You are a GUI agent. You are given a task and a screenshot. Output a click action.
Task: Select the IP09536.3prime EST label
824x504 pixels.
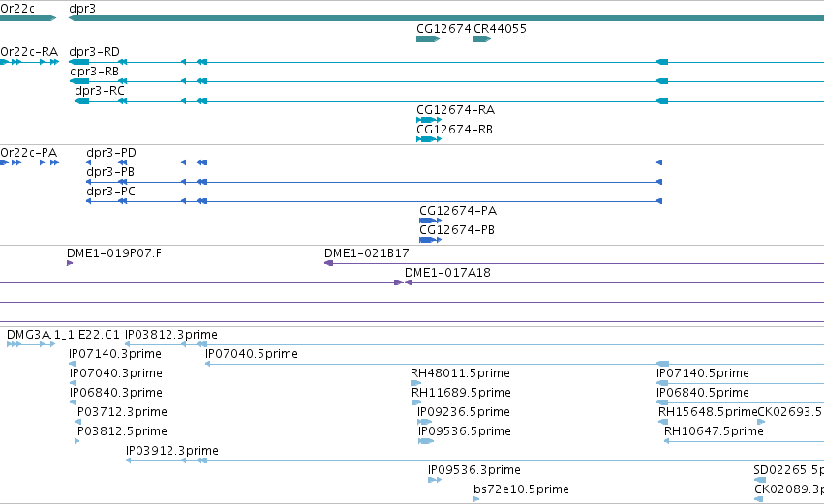[x=474, y=470]
